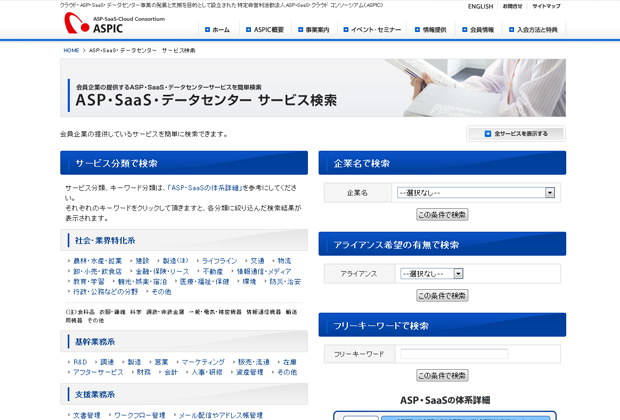Screen dimensions: 620x420
Task: Switch site language via the ENGLISH link
Action: click(x=480, y=7)
